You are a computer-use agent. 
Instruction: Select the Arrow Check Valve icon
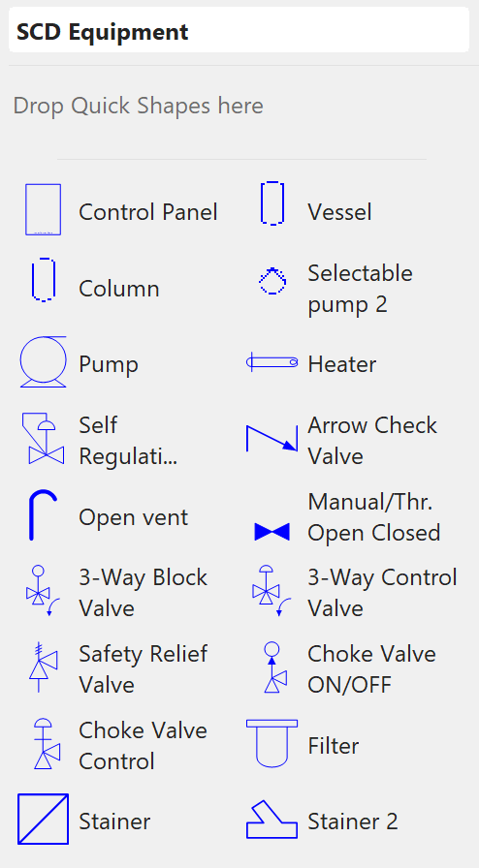272,439
